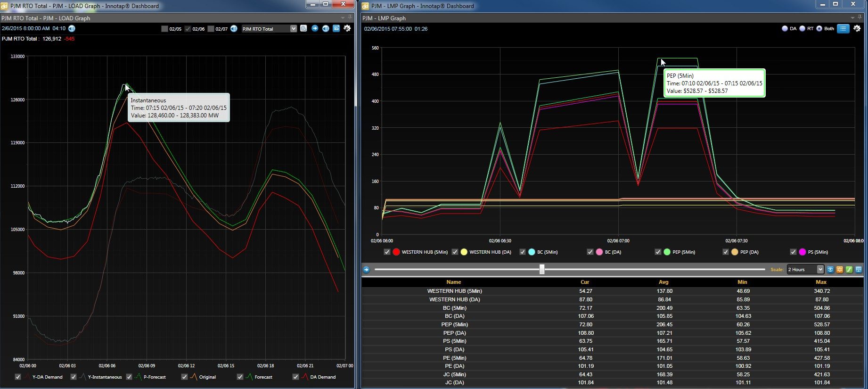This screenshot has width=868, height=389.
Task: Click the PJM - LMP Graph panel tab
Action: 384,18
